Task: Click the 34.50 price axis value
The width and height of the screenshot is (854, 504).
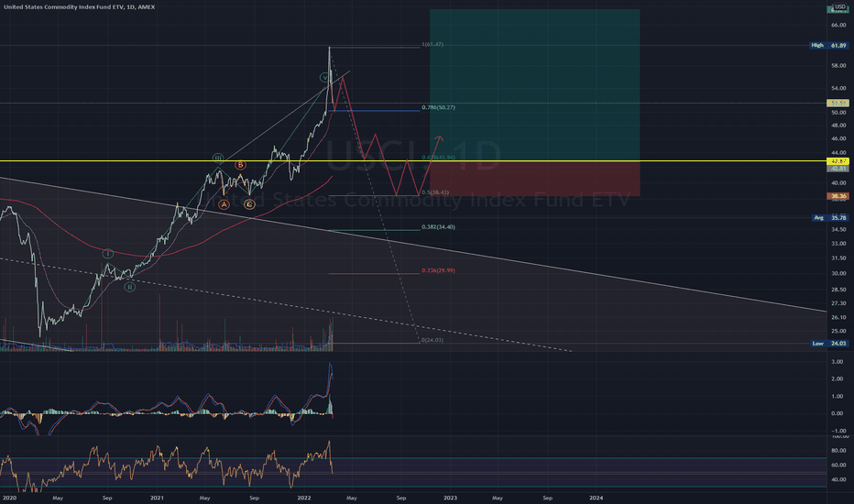Action: 838,229
